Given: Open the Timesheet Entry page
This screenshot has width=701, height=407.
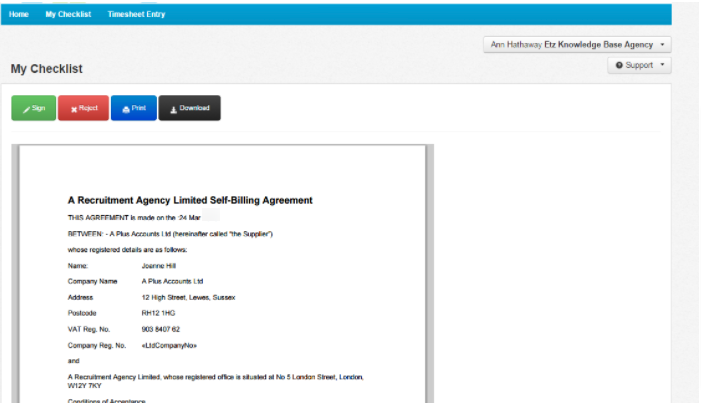Looking at the screenshot, I should click(136, 14).
